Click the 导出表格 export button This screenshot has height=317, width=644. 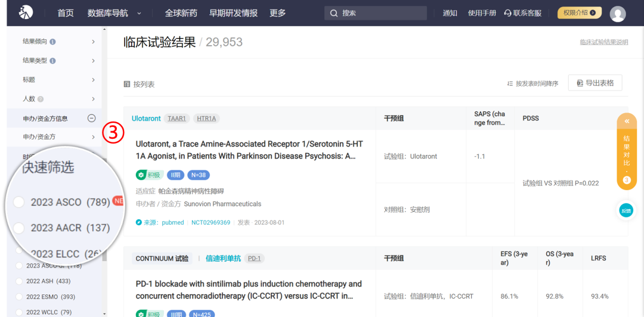point(595,83)
